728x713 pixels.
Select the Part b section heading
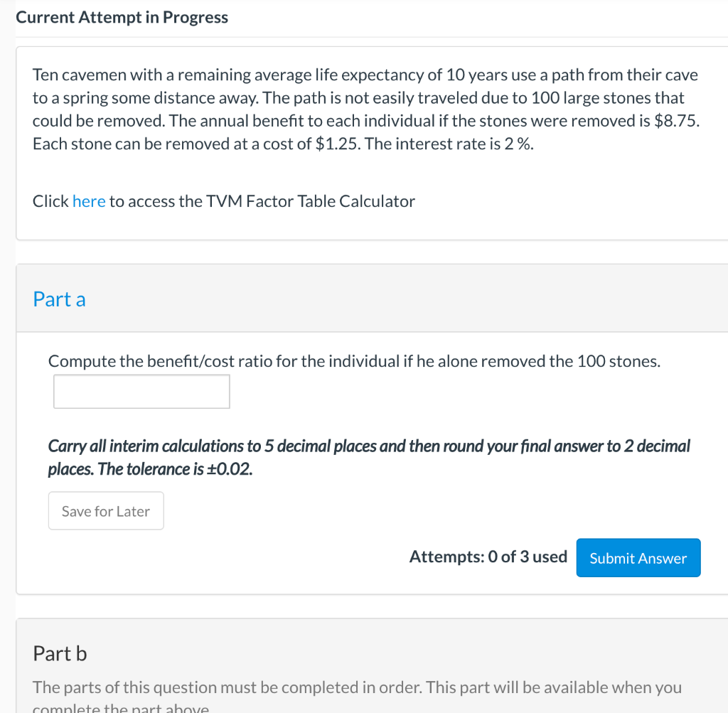pos(60,653)
